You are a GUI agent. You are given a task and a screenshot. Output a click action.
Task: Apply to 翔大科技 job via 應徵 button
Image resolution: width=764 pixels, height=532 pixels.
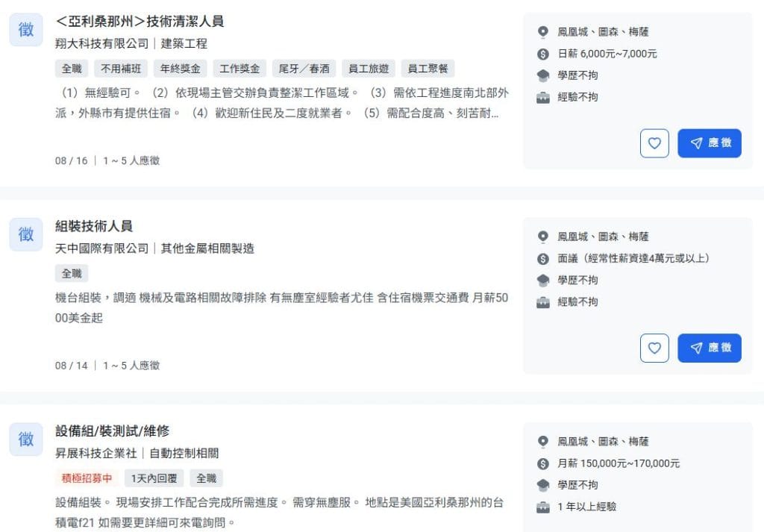pyautogui.click(x=709, y=143)
